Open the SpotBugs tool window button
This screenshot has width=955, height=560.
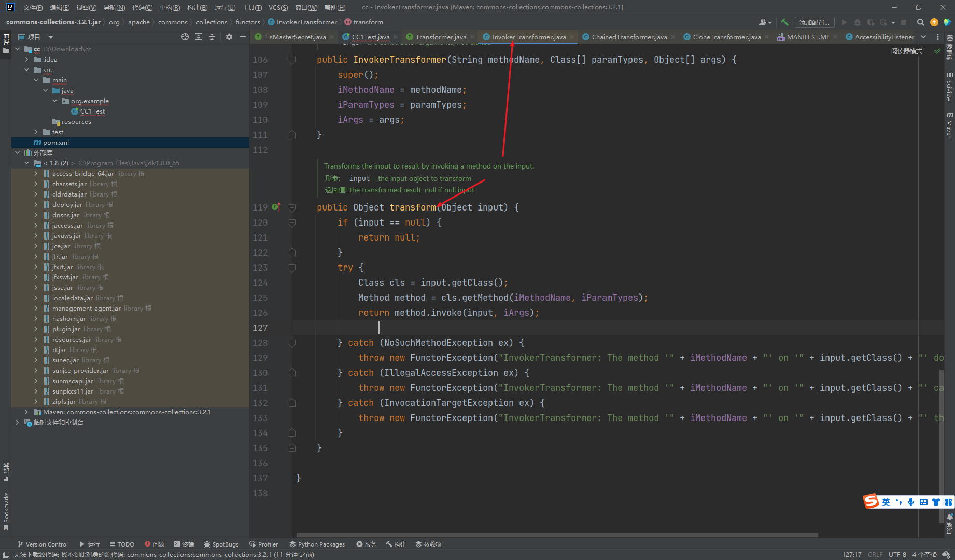click(221, 544)
